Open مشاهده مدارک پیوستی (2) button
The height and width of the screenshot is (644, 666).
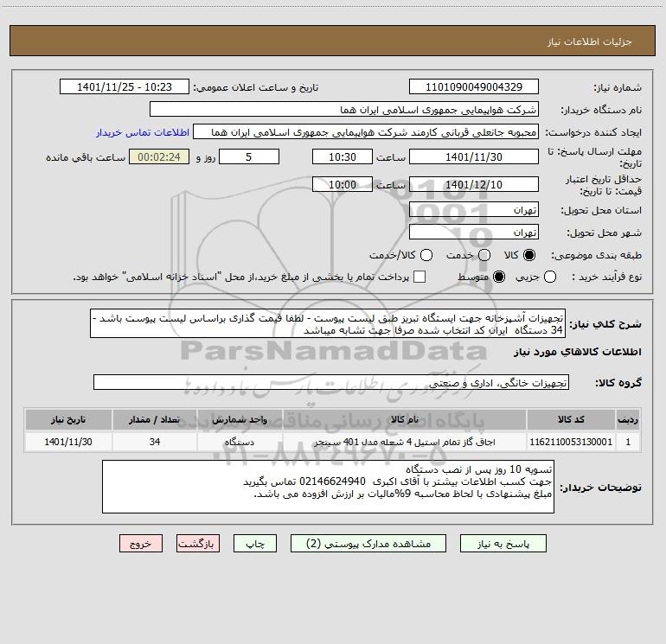(x=368, y=544)
